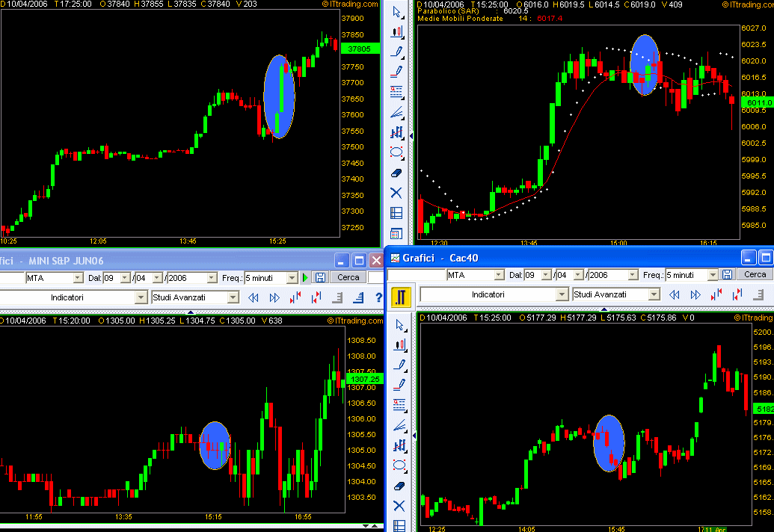Select the fan lines tool in the top-right chart toolbar

pos(396,112)
